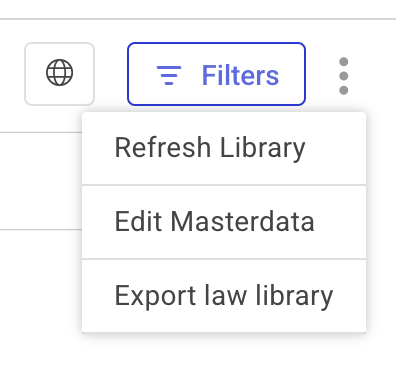The image size is (396, 392).
Task: Click the blue-outlined Filters button
Action: click(216, 74)
